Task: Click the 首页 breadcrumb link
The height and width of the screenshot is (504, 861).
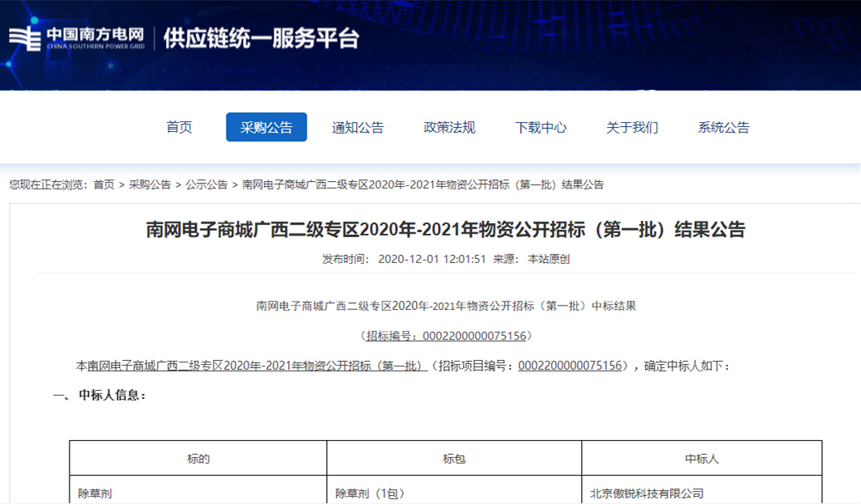Action: pyautogui.click(x=104, y=184)
